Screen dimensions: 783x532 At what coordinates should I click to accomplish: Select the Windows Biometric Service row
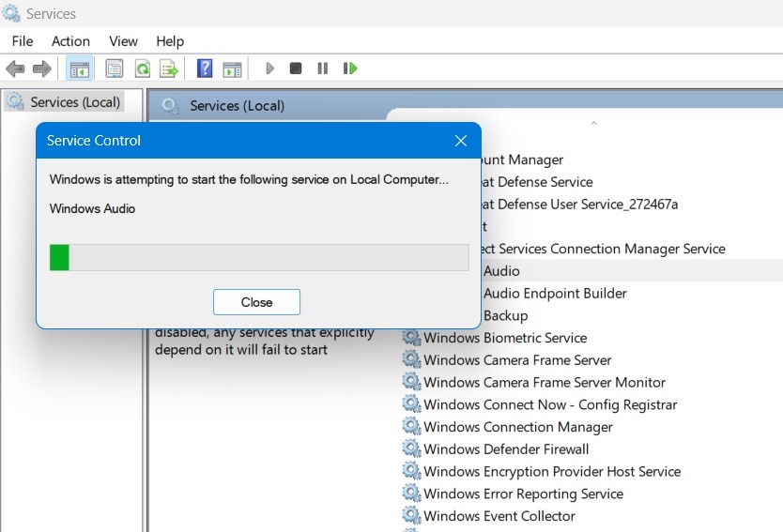pyautogui.click(x=505, y=338)
